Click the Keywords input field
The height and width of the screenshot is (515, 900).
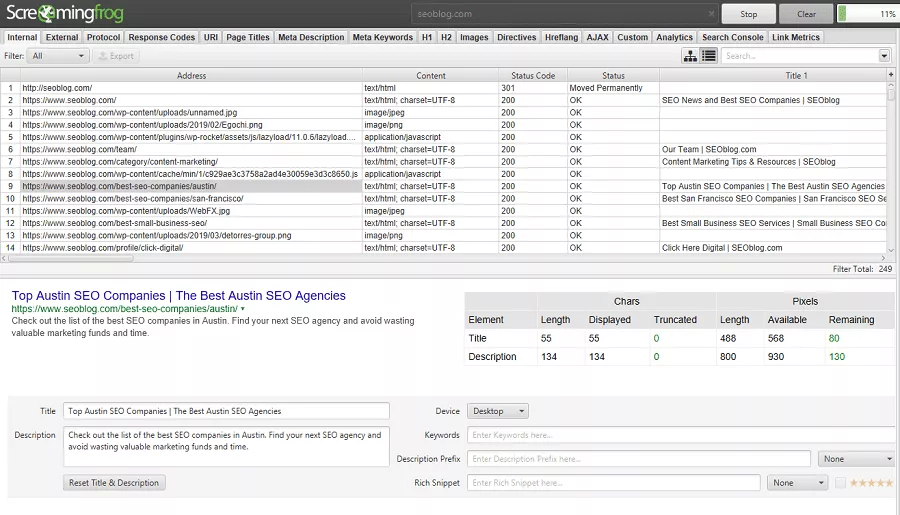[x=681, y=435]
